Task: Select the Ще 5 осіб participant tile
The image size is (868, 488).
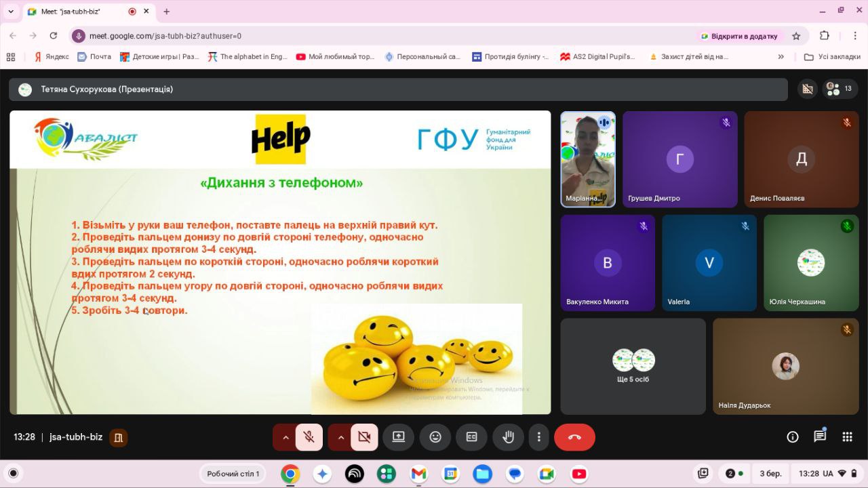Action: (633, 366)
